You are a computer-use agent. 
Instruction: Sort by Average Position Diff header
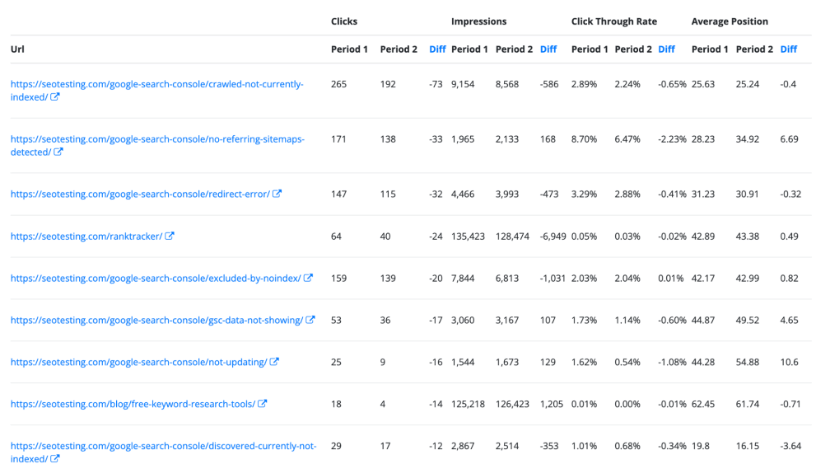click(788, 49)
